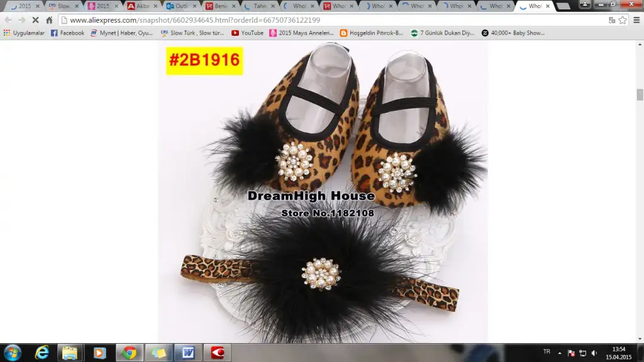Open Sticky Notes from the taskbar
The width and height of the screenshot is (644, 362).
pyautogui.click(x=158, y=353)
